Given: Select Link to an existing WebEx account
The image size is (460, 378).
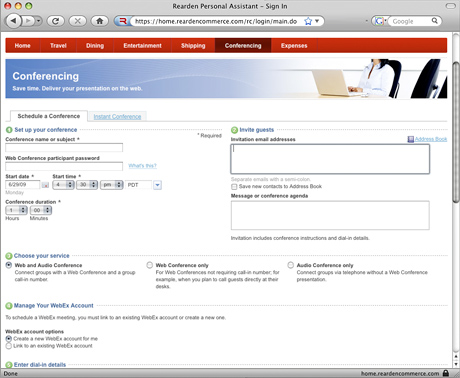Looking at the screenshot, I should click(x=9, y=346).
